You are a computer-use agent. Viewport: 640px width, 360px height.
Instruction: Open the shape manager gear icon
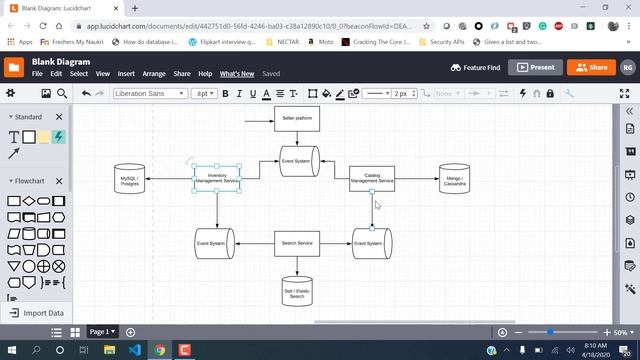point(11,93)
